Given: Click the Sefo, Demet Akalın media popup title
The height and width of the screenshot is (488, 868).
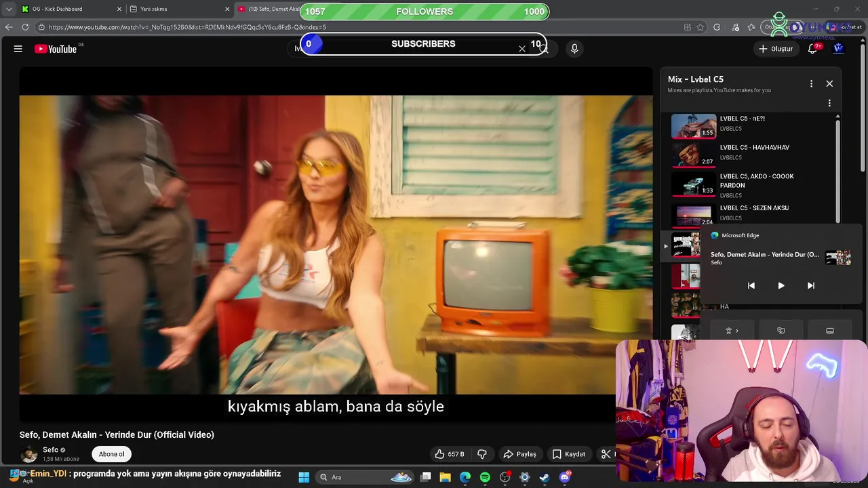Looking at the screenshot, I should (x=765, y=254).
